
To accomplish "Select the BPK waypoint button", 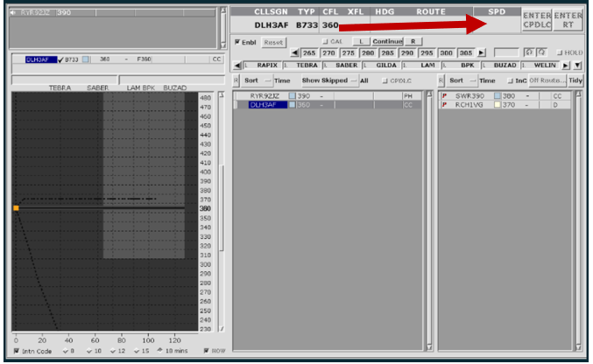I will [x=462, y=66].
